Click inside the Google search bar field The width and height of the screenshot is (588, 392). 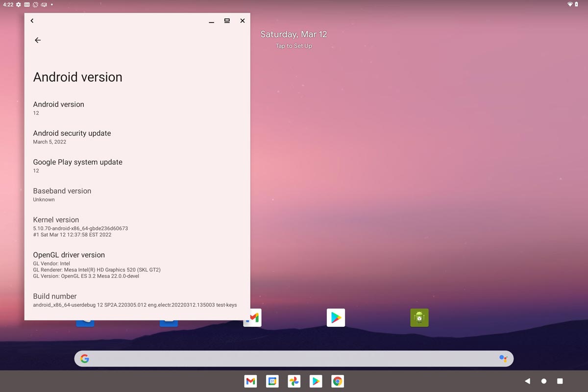coord(294,359)
